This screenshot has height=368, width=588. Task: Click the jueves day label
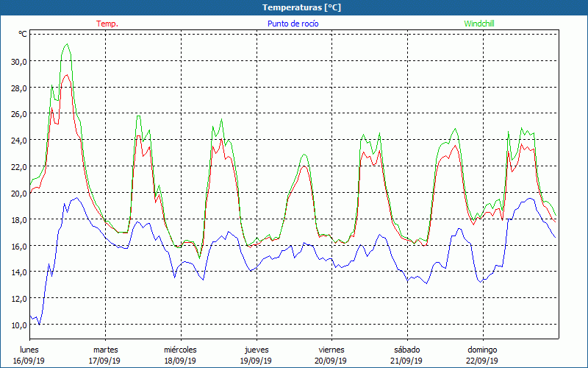click(x=257, y=350)
